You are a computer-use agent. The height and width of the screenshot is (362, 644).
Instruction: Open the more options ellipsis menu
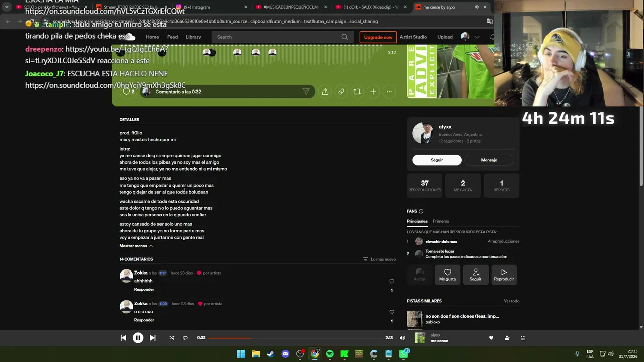point(389,92)
